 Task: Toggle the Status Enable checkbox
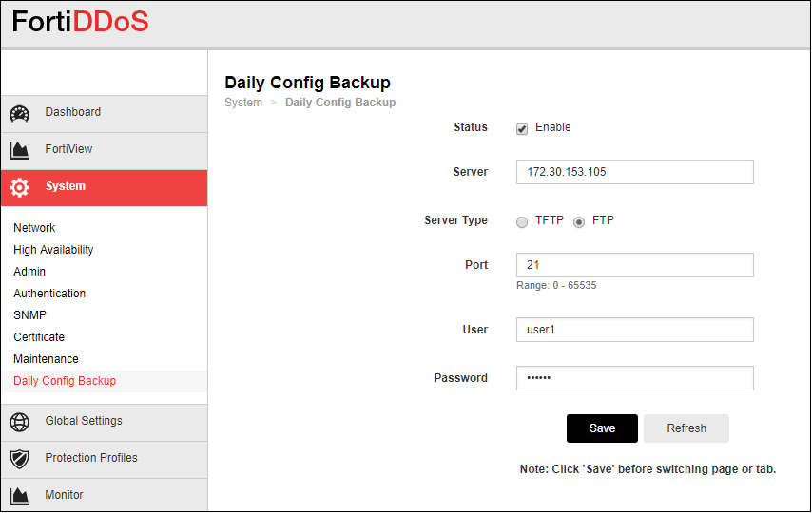(522, 129)
